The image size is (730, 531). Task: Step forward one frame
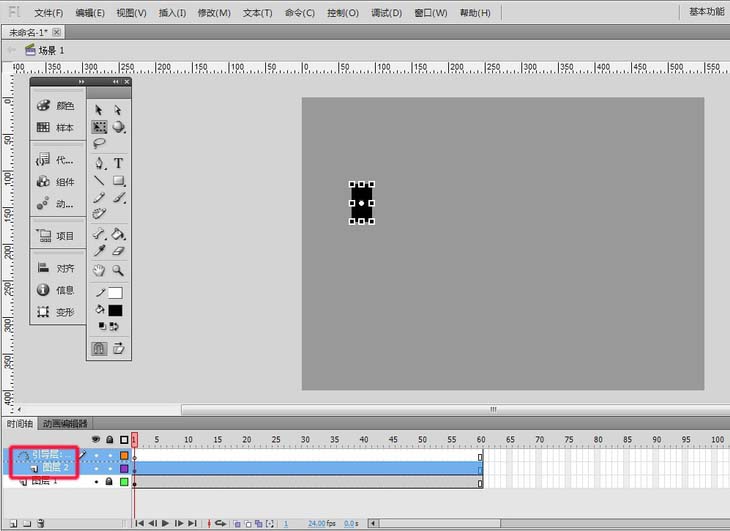click(179, 524)
